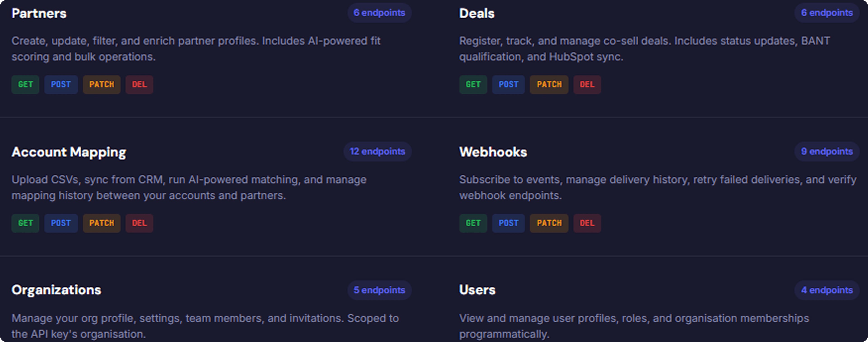Image resolution: width=868 pixels, height=342 pixels.
Task: Open the Deals API section heading
Action: (477, 14)
